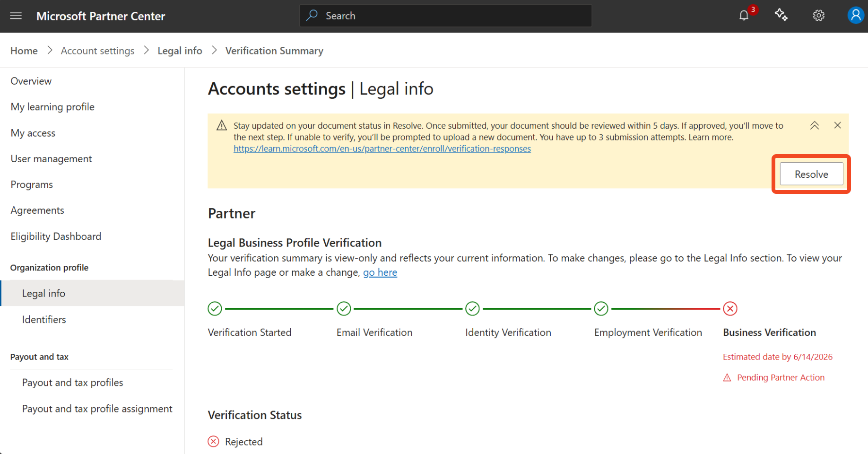Click the Rejected status X icon
The height and width of the screenshot is (454, 868).
214,442
